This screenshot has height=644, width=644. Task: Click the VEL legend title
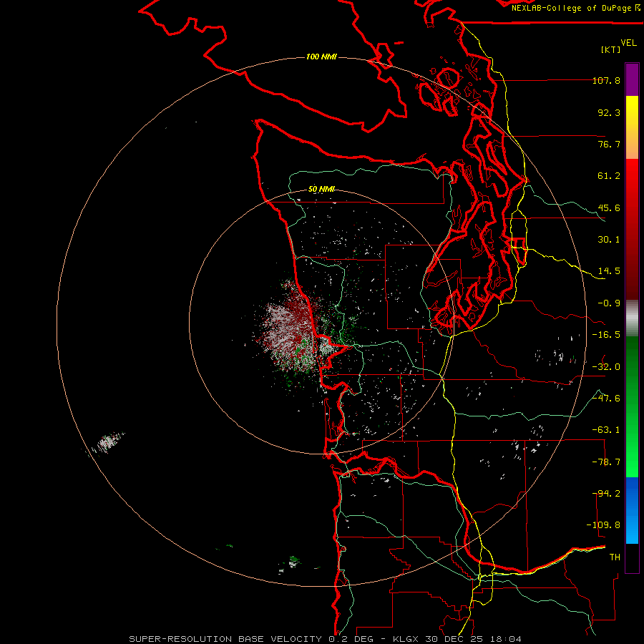click(628, 42)
